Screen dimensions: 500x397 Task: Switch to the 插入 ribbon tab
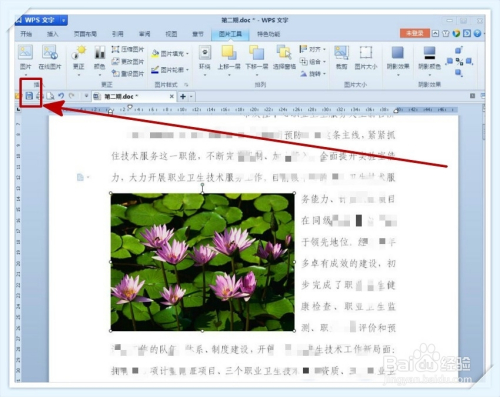[x=52, y=34]
